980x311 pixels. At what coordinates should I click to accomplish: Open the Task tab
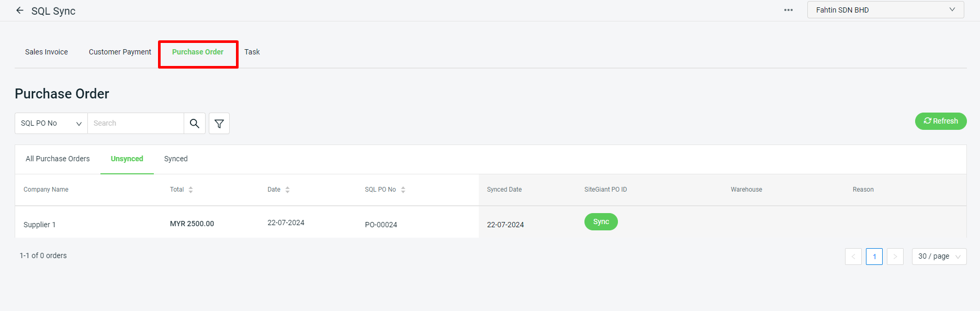click(x=252, y=52)
